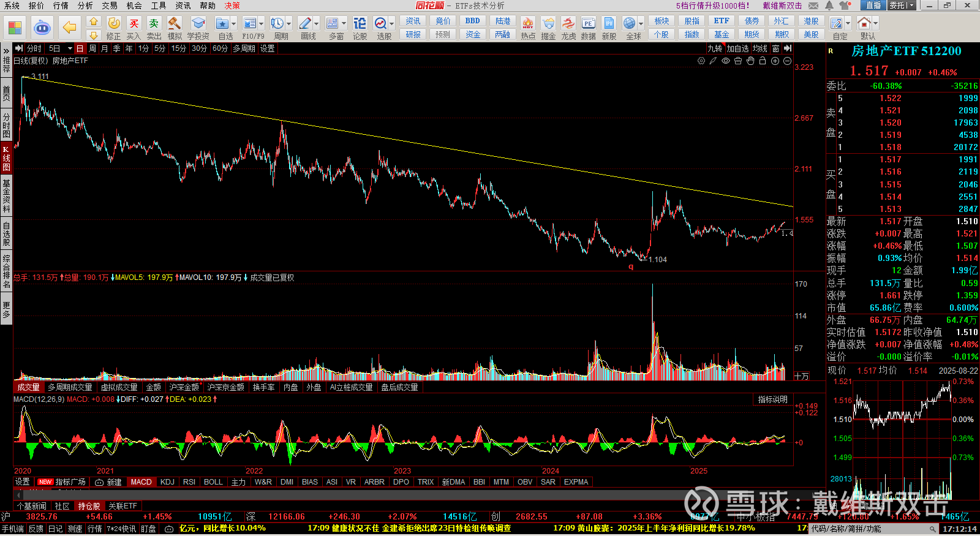This screenshot has height=536, width=980.
Task: Click the 卖出 sell icon
Action: coord(154,23)
